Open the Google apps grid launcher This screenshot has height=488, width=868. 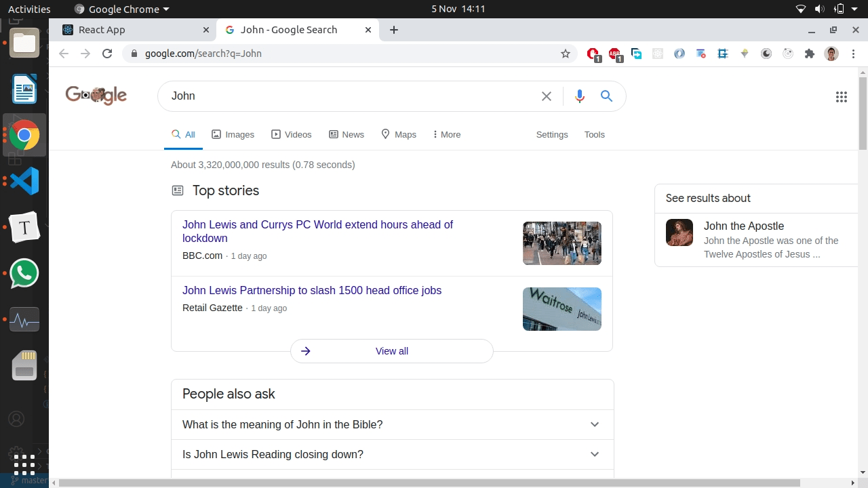pyautogui.click(x=842, y=96)
